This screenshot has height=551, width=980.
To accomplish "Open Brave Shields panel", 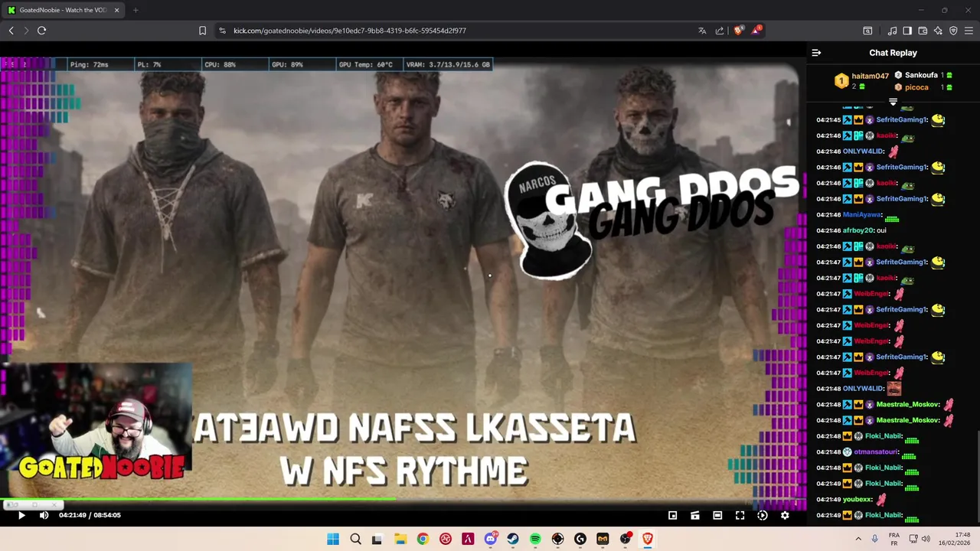I will [738, 31].
